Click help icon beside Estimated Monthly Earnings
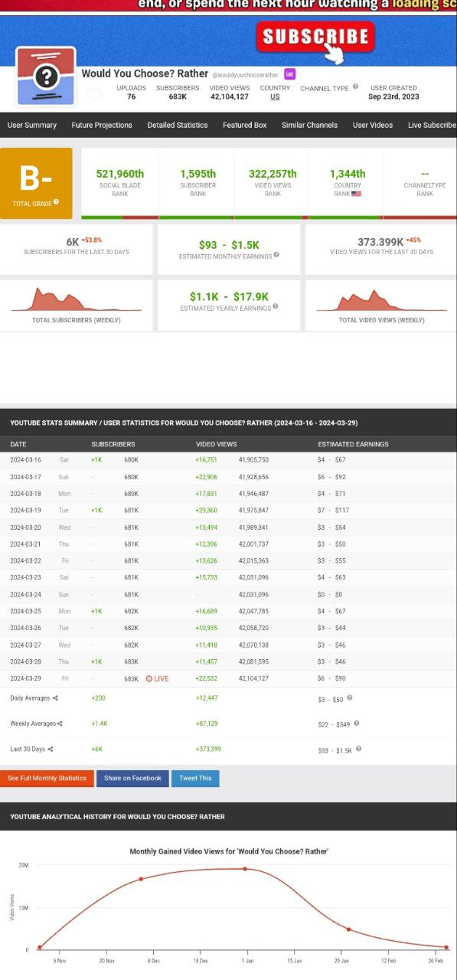The width and height of the screenshot is (457, 980). click(x=276, y=254)
